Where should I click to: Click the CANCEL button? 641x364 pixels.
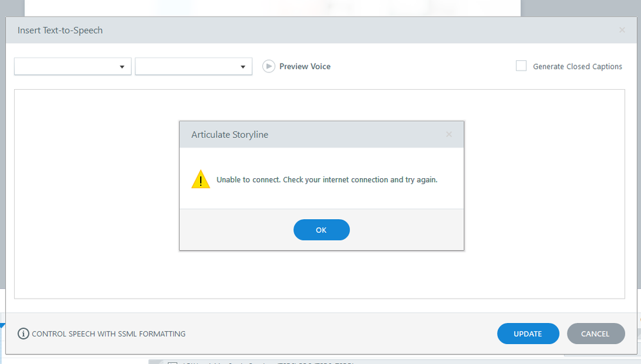point(595,333)
